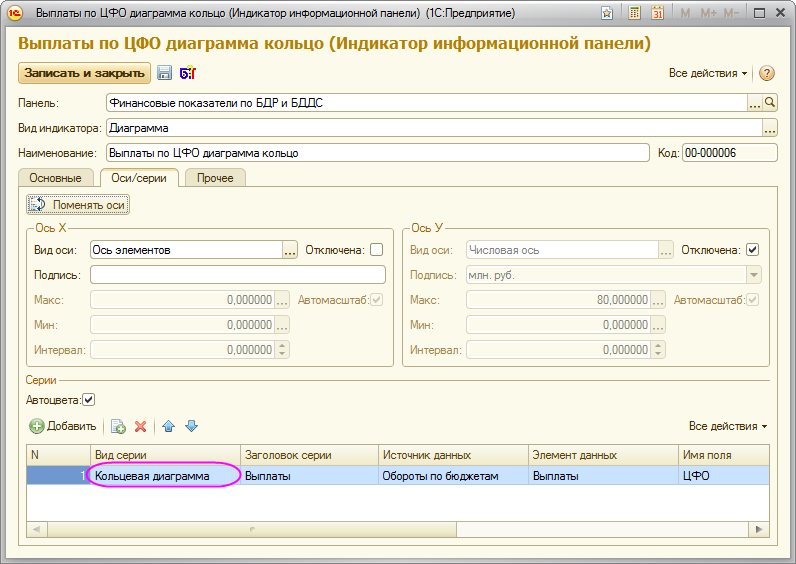Screen dimensions: 796x564
Task: Select Выплаты cell under Элемент данных
Action: click(604, 476)
